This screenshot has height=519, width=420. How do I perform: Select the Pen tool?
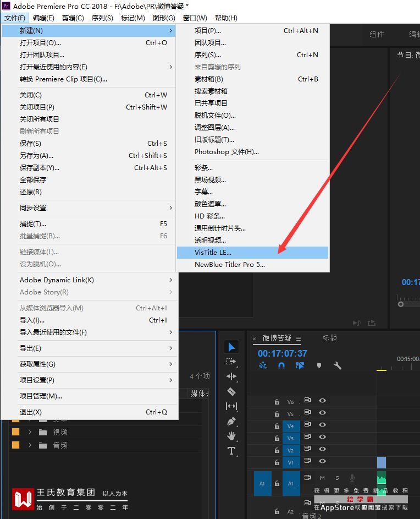click(231, 421)
